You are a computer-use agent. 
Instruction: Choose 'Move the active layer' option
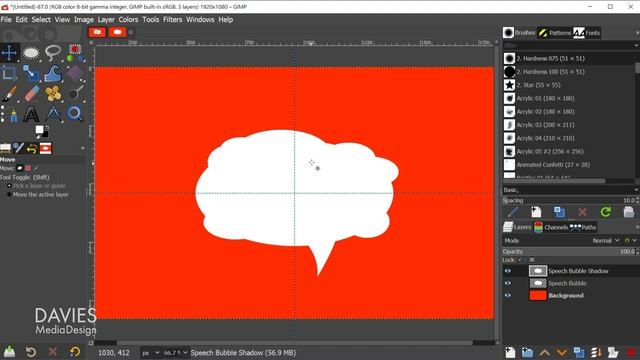(x=37, y=195)
